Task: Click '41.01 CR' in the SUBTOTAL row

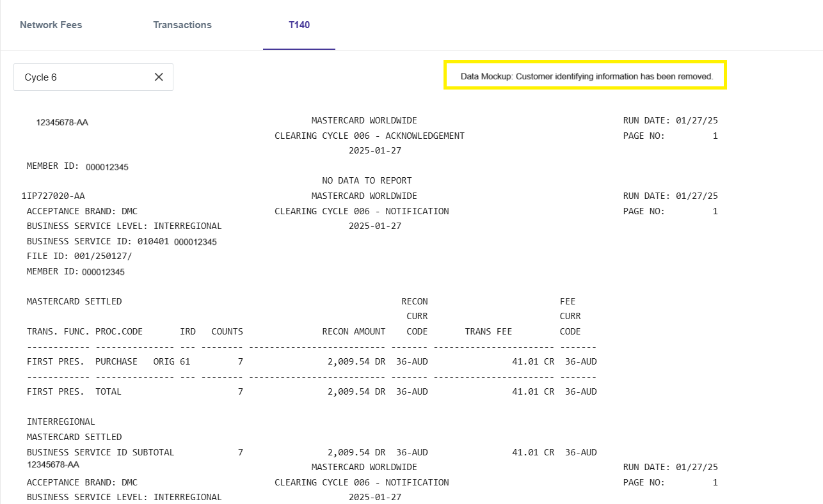Action: pos(533,452)
